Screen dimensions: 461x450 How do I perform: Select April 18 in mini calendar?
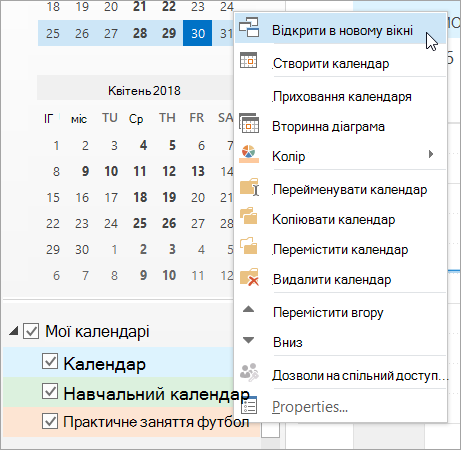click(140, 197)
